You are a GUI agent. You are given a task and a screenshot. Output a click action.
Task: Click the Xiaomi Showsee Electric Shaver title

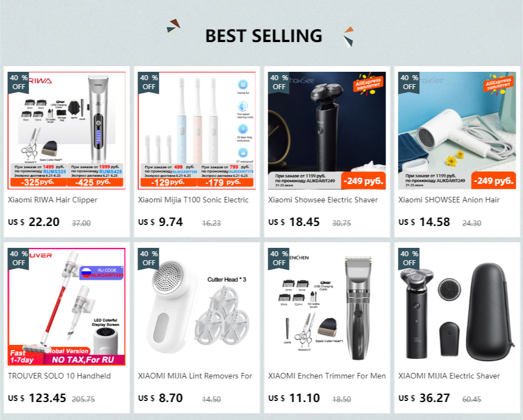coord(323,200)
